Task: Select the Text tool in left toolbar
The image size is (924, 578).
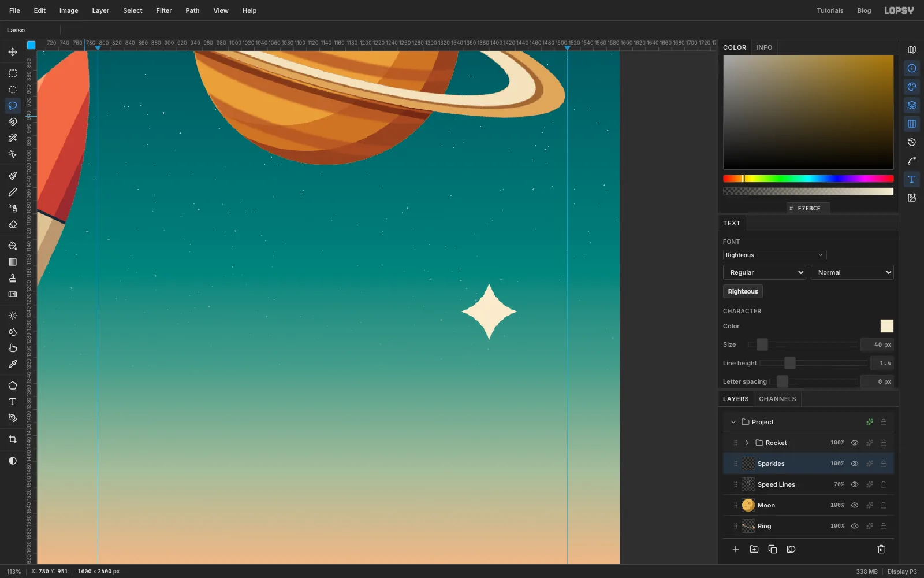Action: tap(12, 402)
